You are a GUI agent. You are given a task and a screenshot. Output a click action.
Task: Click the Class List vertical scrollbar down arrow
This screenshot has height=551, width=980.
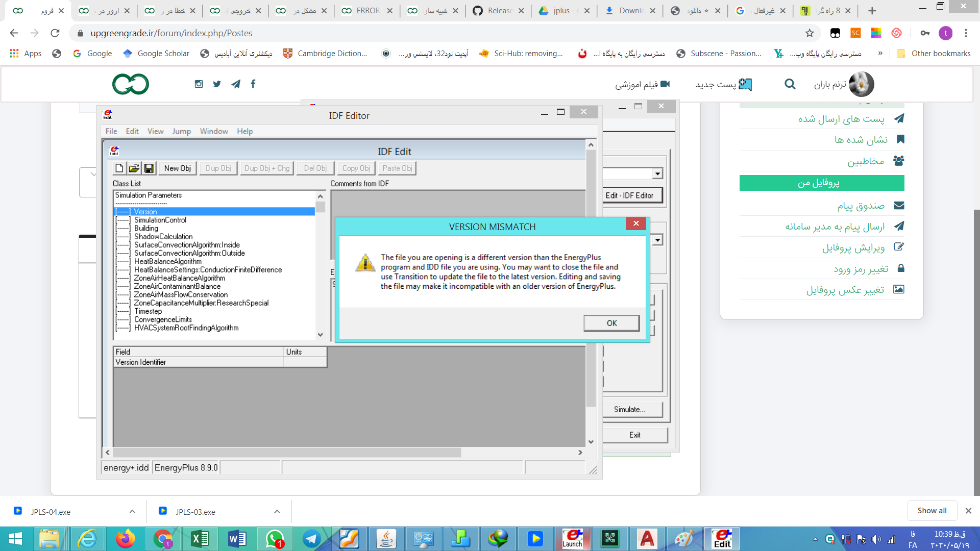[x=321, y=335]
